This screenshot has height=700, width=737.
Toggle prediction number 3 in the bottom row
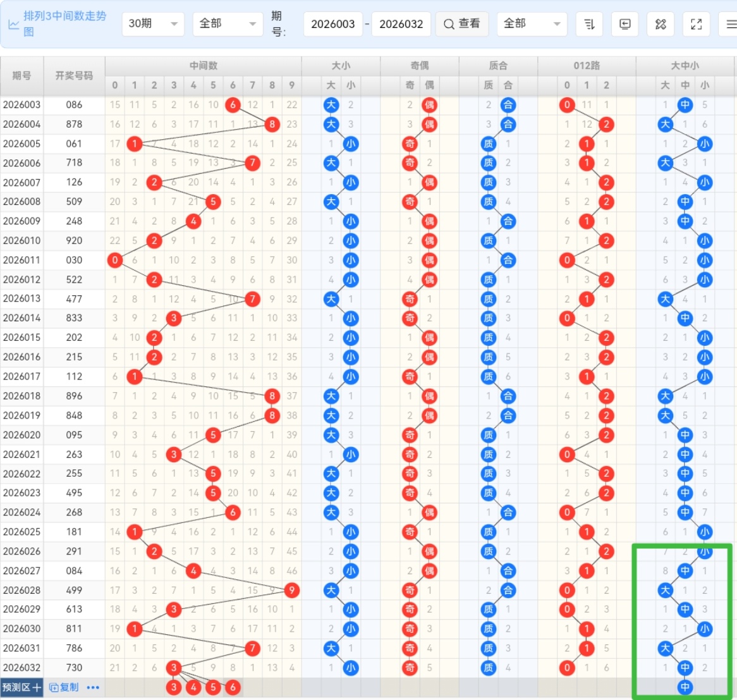pyautogui.click(x=174, y=687)
